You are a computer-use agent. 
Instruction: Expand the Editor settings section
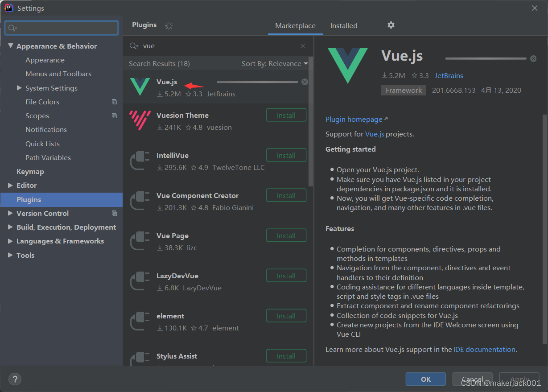(11, 185)
